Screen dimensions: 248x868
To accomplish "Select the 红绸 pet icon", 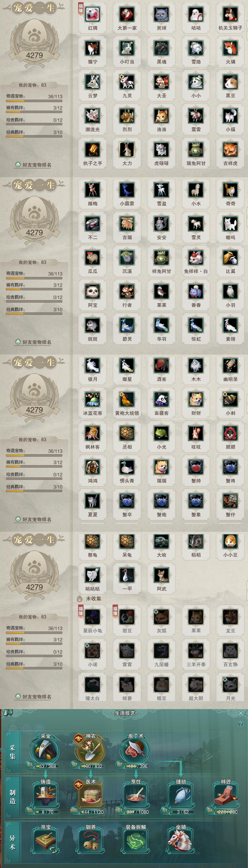I will pos(92,14).
